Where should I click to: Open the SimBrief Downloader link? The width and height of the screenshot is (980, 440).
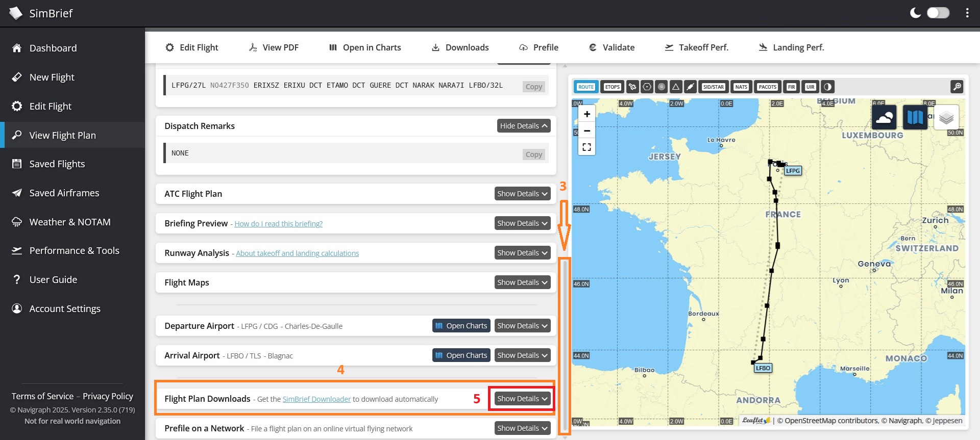[316, 399]
